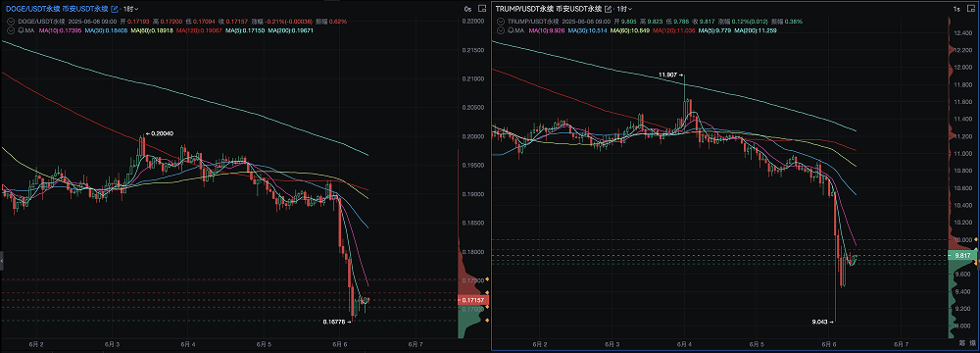Select MA(120):11.036 in TRUMP chart legend
The height and width of the screenshot is (353, 980).
click(674, 30)
